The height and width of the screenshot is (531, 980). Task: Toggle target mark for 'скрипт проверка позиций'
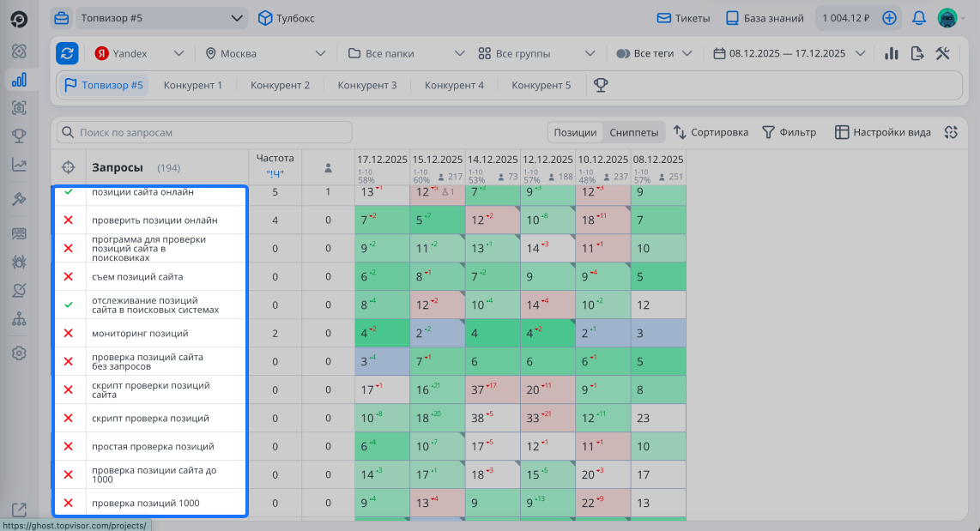coord(69,418)
